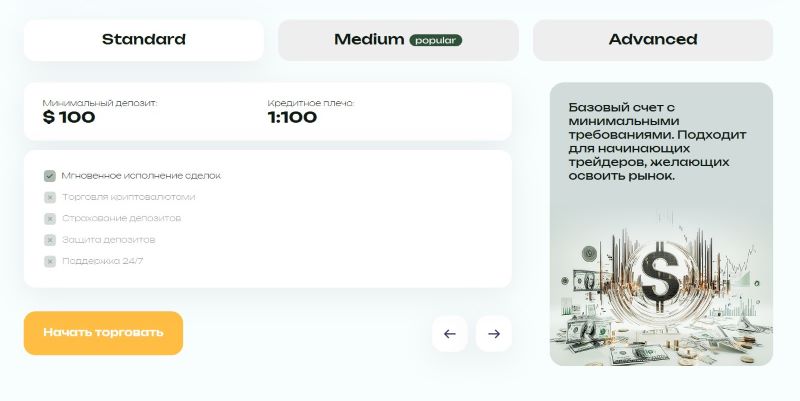This screenshot has width=800, height=401.
Task: Click the green checkmark icon for Мгновенное исполнение сделок
Action: click(49, 176)
